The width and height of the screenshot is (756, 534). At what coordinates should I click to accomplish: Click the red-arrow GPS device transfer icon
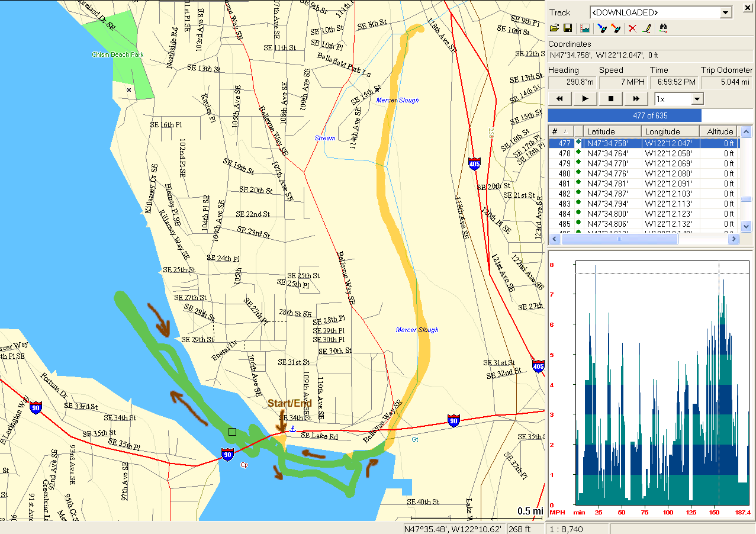tap(616, 28)
